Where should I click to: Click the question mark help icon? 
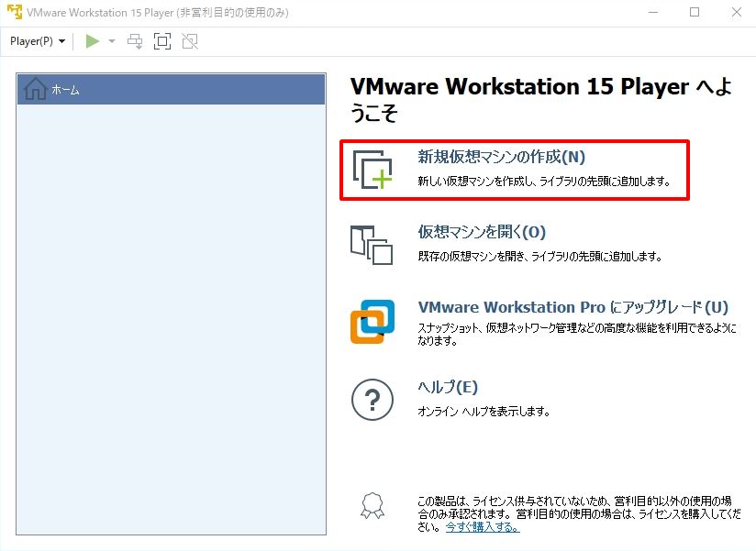372,400
